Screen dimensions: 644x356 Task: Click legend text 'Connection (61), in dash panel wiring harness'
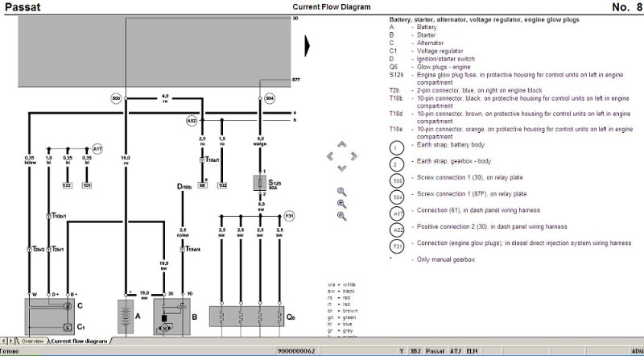478,210
